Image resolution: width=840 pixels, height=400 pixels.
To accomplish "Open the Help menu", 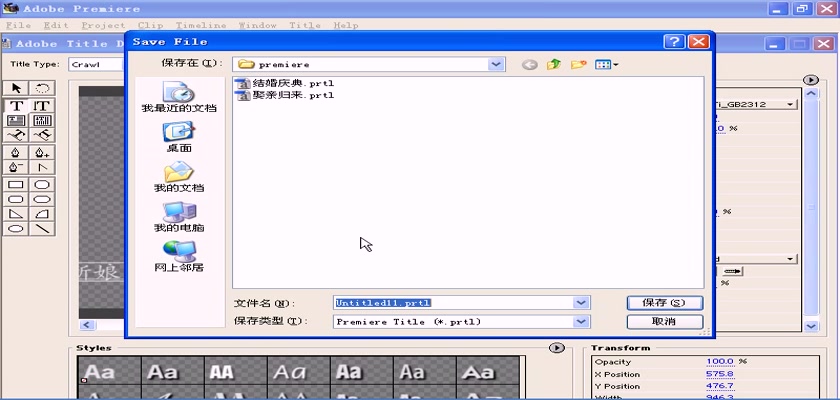I will click(x=346, y=25).
